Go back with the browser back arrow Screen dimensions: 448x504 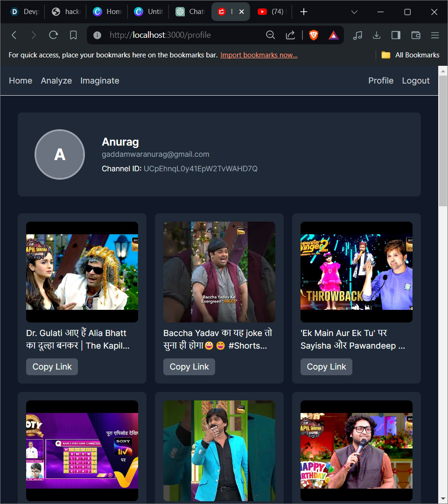(x=14, y=35)
